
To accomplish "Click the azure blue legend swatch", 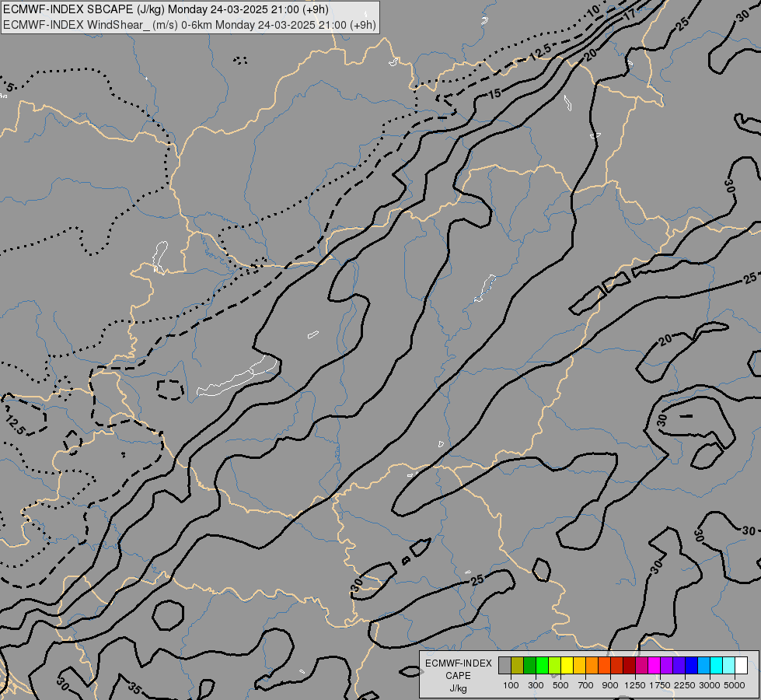I will click(703, 665).
